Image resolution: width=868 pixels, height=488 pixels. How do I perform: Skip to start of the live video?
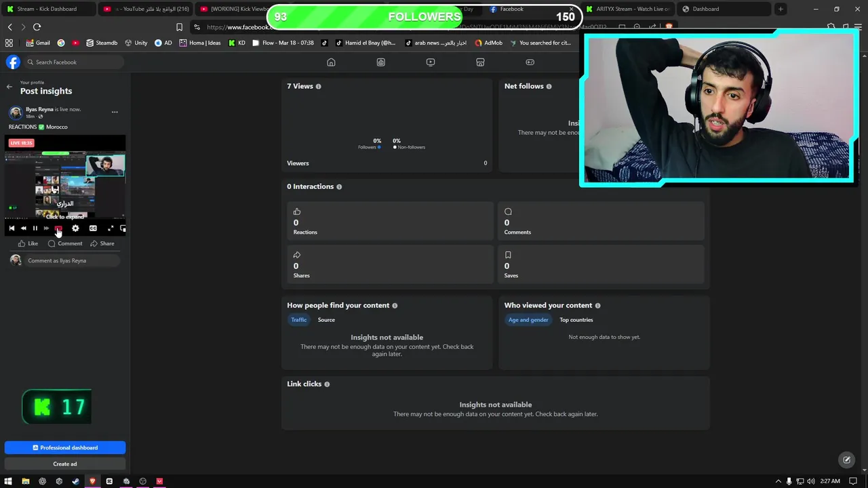point(12,228)
